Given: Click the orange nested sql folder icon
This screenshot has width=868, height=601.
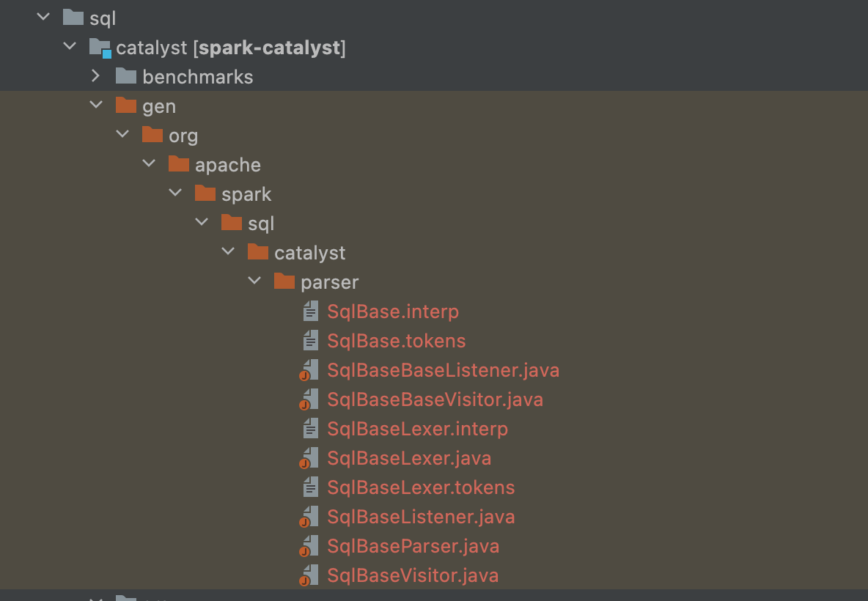Looking at the screenshot, I should click(232, 223).
